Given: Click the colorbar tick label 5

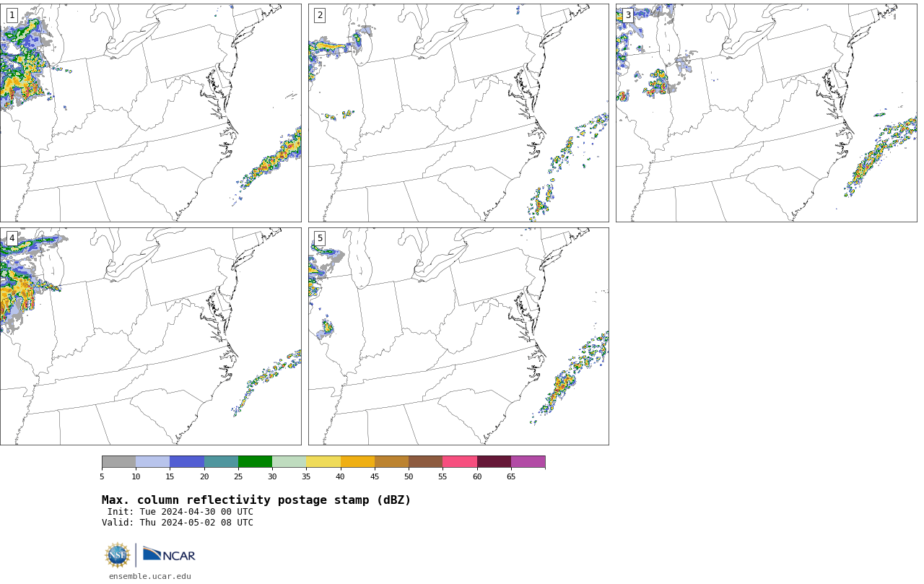Looking at the screenshot, I should click(x=102, y=476).
